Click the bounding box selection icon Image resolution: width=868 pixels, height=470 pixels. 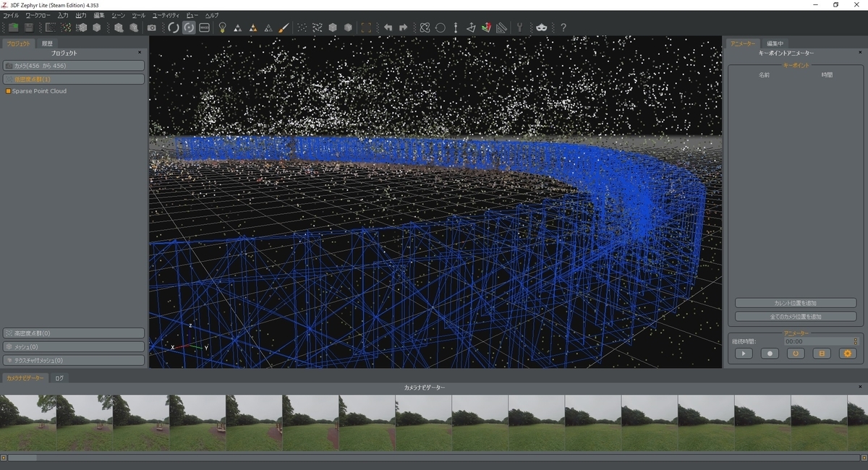[367, 27]
